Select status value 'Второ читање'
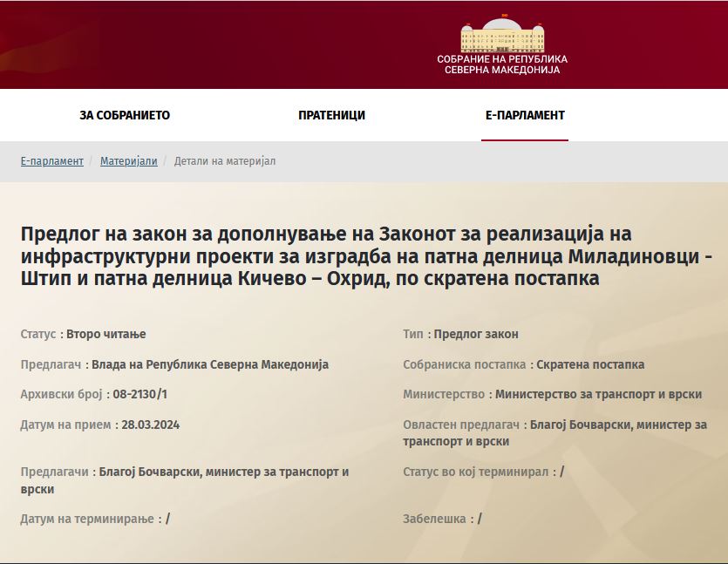This screenshot has width=728, height=564. tap(105, 334)
